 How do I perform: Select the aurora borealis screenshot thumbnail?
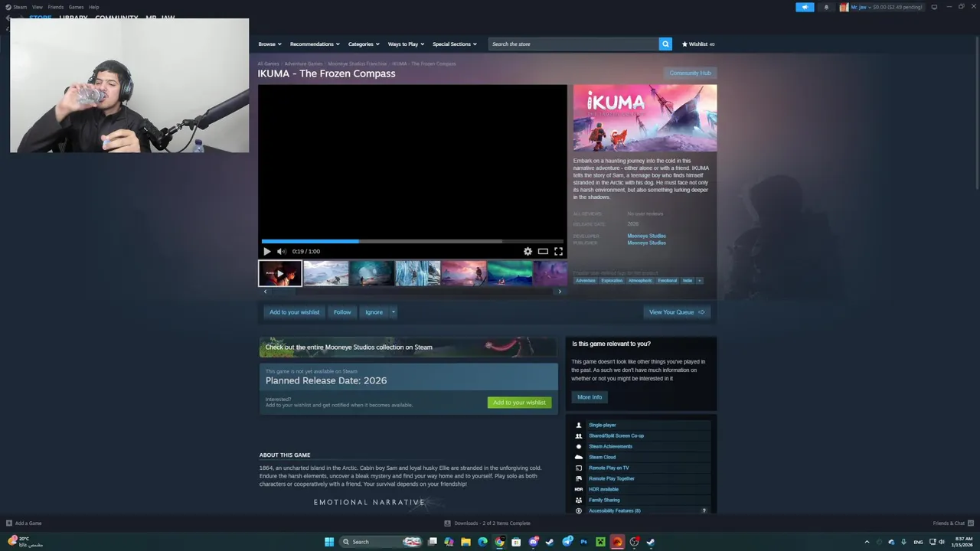[509, 273]
